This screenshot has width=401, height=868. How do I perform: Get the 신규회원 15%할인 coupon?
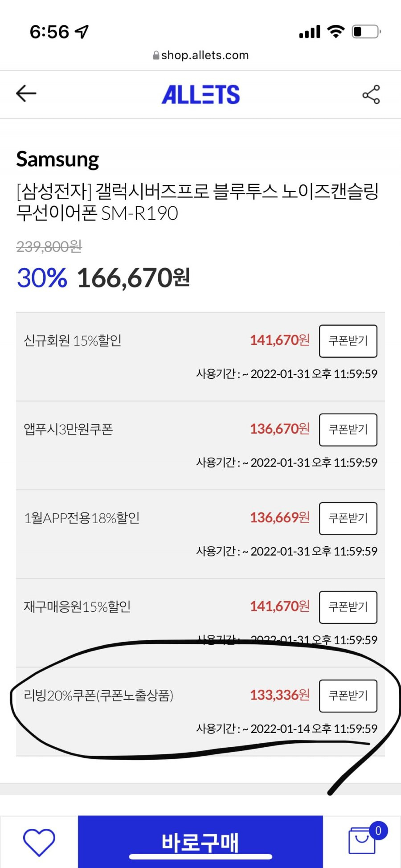point(348,341)
